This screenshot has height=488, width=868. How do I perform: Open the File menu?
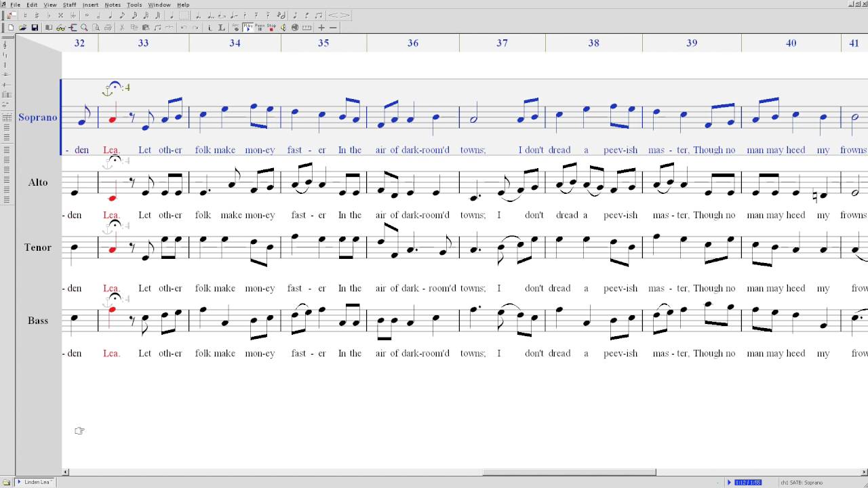(15, 5)
